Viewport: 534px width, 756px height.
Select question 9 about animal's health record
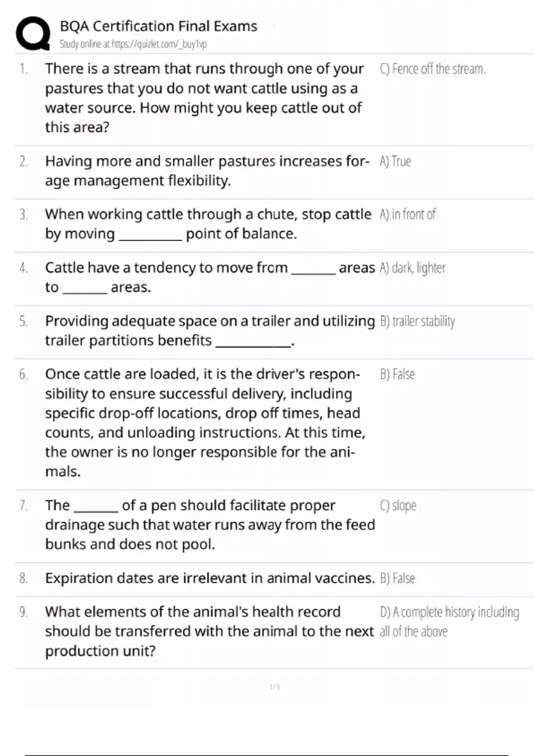tap(209, 631)
